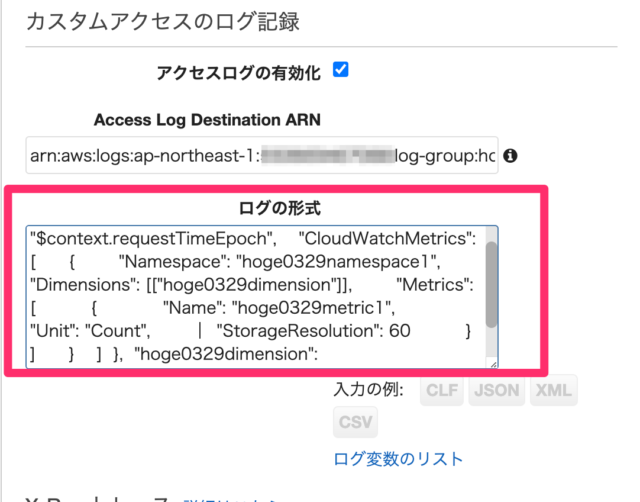640x502 pixels.
Task: Insert the CLF example format
Action: (x=442, y=390)
